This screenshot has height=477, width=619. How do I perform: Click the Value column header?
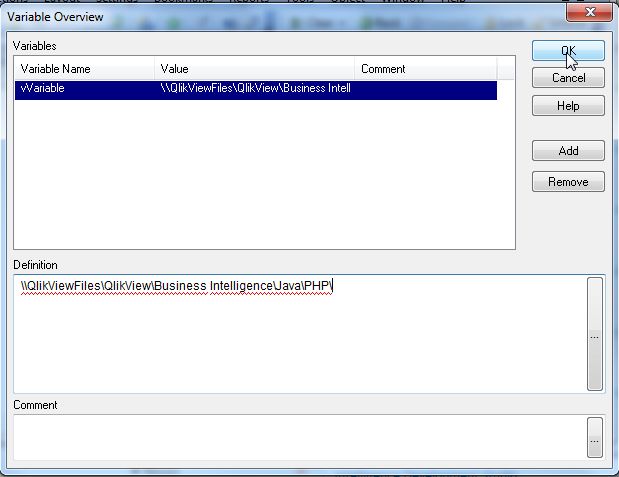click(x=254, y=69)
